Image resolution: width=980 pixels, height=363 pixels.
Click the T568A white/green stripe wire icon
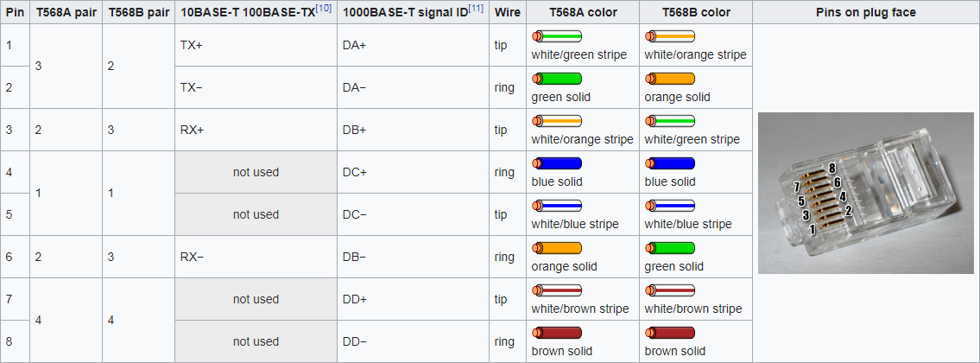tap(557, 36)
